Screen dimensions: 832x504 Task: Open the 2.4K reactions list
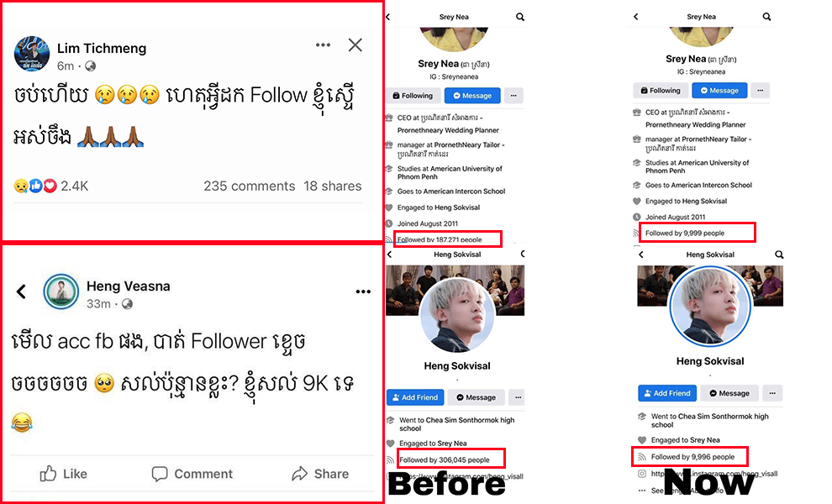pos(51,186)
